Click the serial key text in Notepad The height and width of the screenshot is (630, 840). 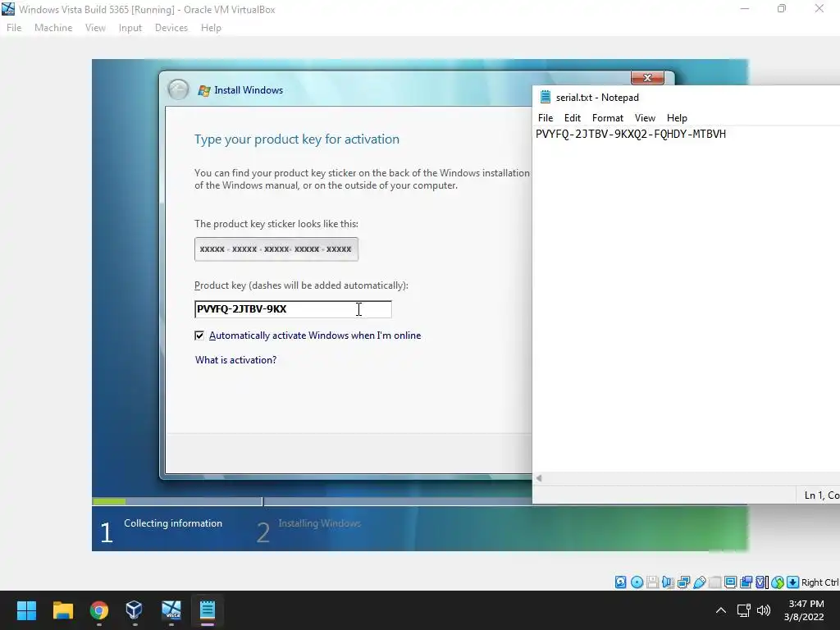(x=631, y=134)
